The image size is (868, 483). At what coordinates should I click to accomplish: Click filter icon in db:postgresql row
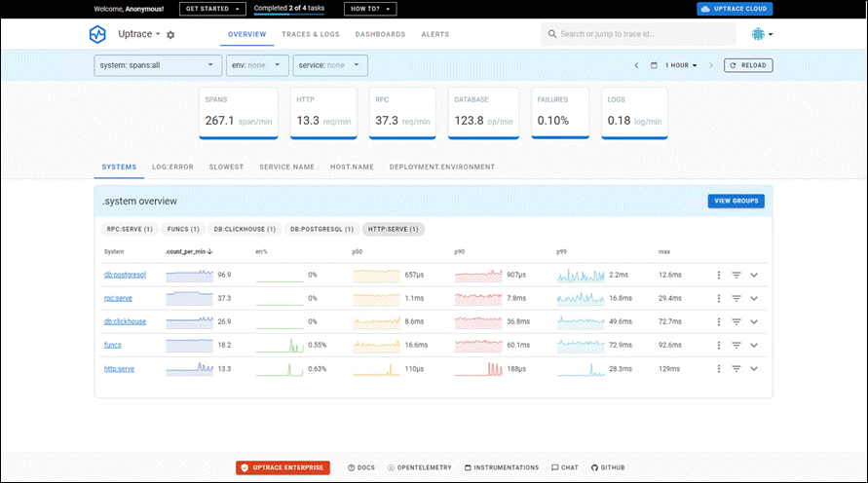736,275
